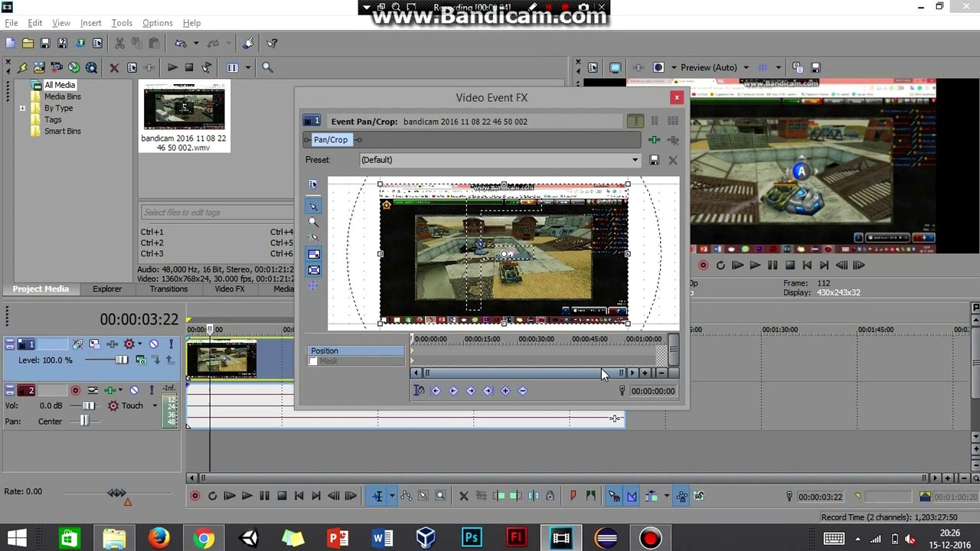This screenshot has height=551, width=980.
Task: Open the Touch automation mode dropdown
Action: tap(155, 406)
